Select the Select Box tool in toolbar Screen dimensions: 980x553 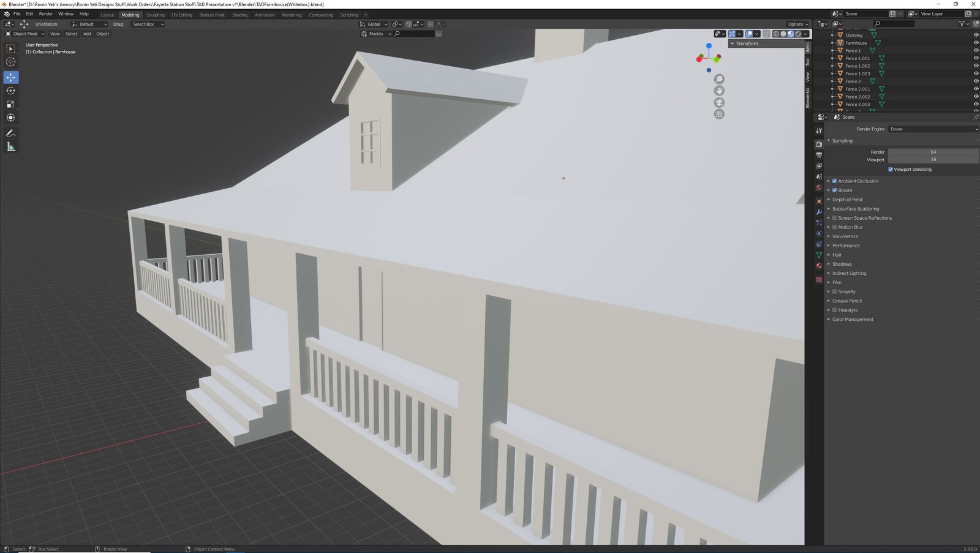(x=11, y=49)
